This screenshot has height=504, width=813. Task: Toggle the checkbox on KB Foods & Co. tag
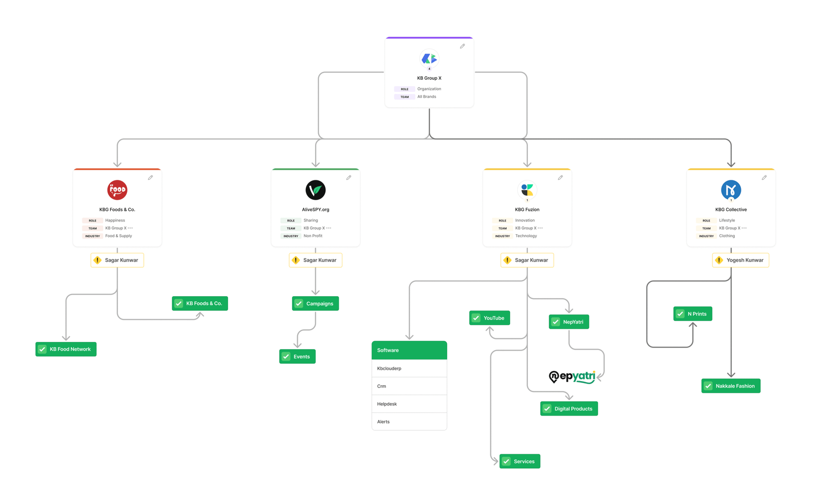point(179,303)
